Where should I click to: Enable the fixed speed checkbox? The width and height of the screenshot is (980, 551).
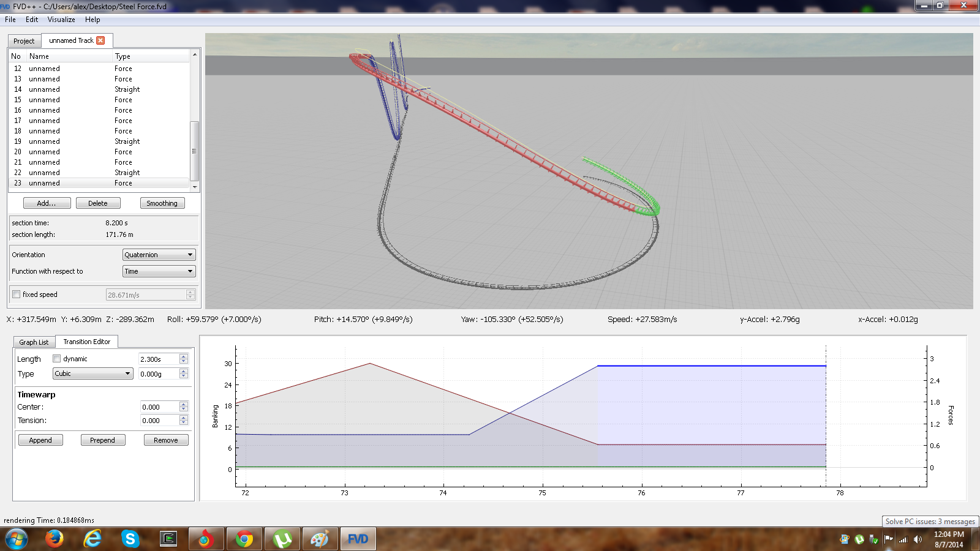(17, 294)
